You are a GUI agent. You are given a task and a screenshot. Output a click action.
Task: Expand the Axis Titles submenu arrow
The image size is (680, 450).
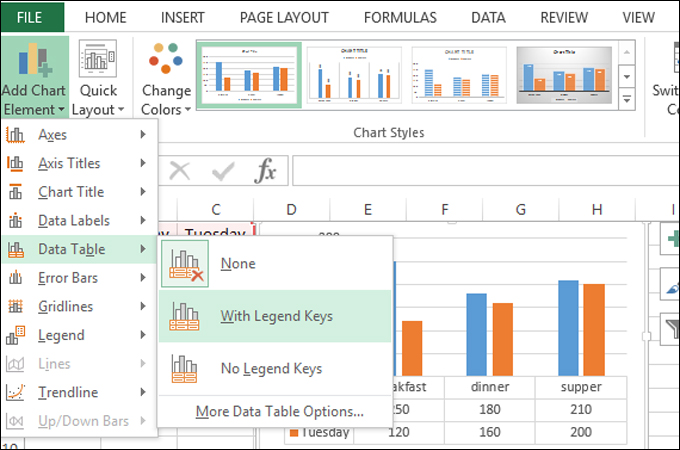point(143,163)
